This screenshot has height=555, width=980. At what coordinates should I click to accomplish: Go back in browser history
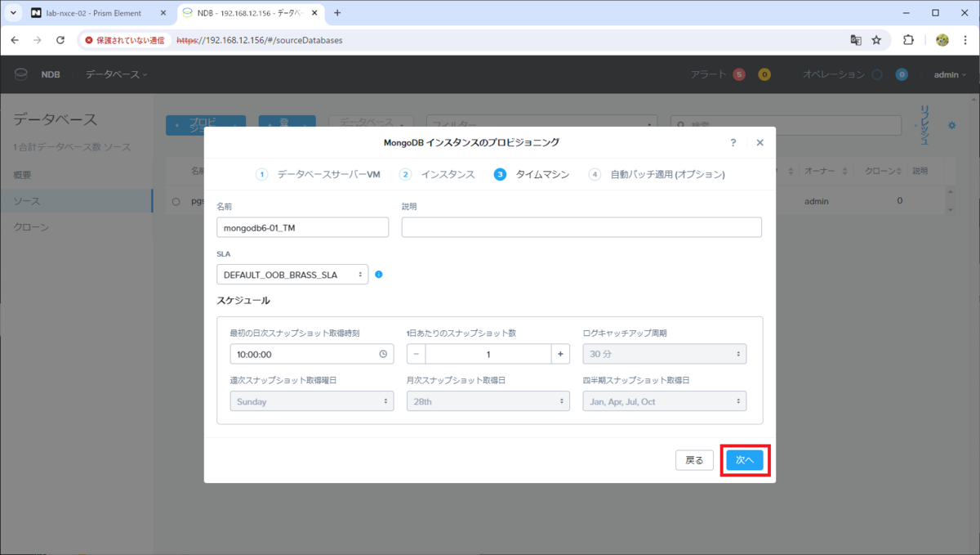point(15,39)
